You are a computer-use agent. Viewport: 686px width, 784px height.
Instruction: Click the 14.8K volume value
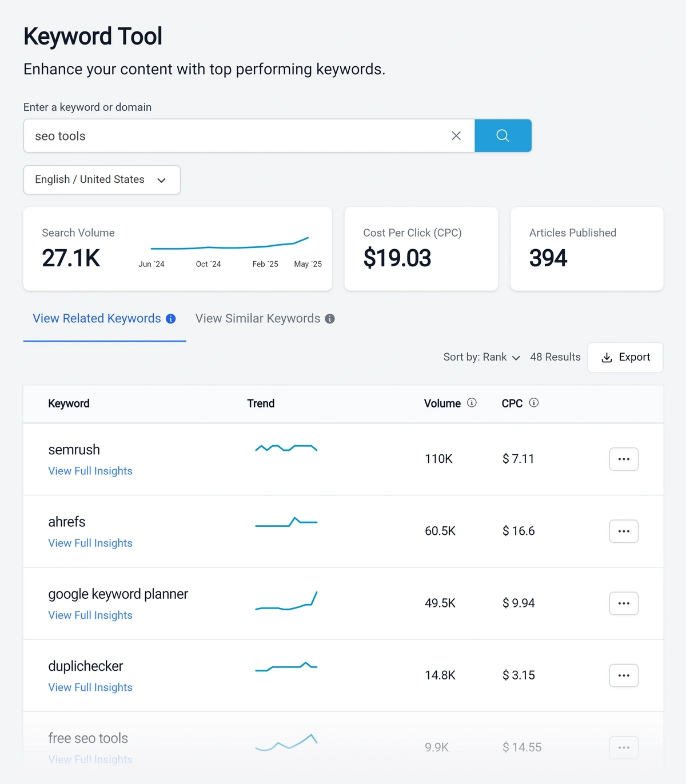(440, 675)
